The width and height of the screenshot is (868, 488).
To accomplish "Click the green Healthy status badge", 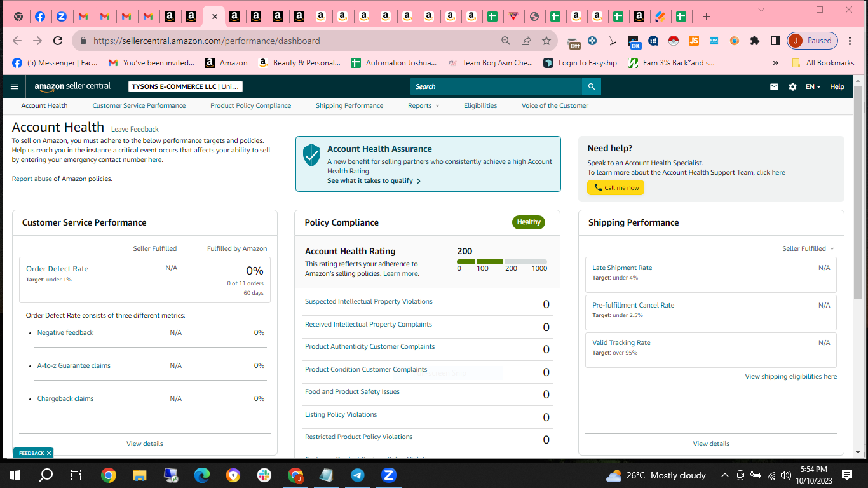I will (529, 222).
